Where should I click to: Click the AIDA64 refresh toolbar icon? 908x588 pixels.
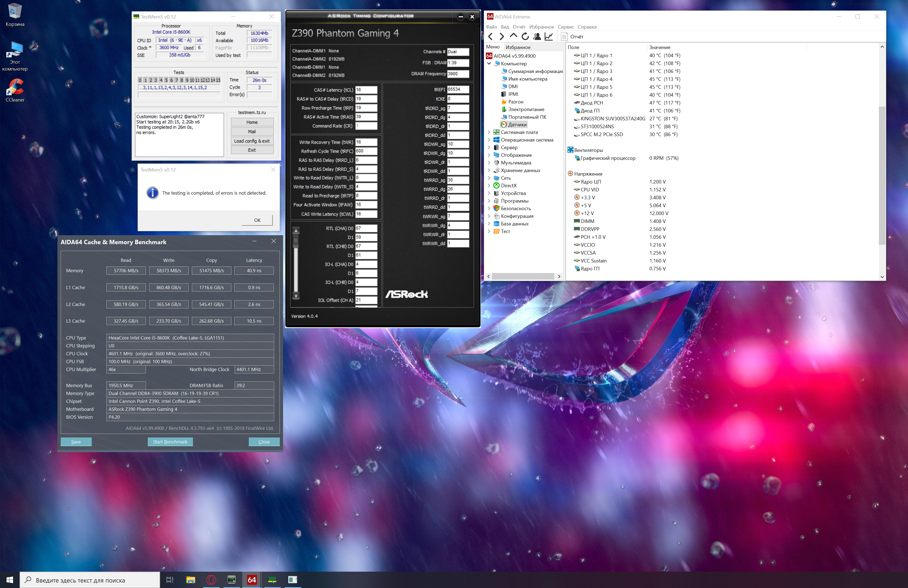point(525,37)
